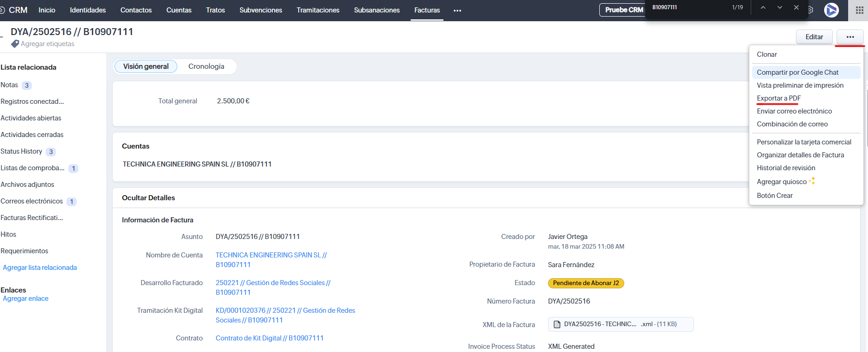Open the XML invoice file attachment icon
The width and height of the screenshot is (868, 352).
click(x=557, y=324)
